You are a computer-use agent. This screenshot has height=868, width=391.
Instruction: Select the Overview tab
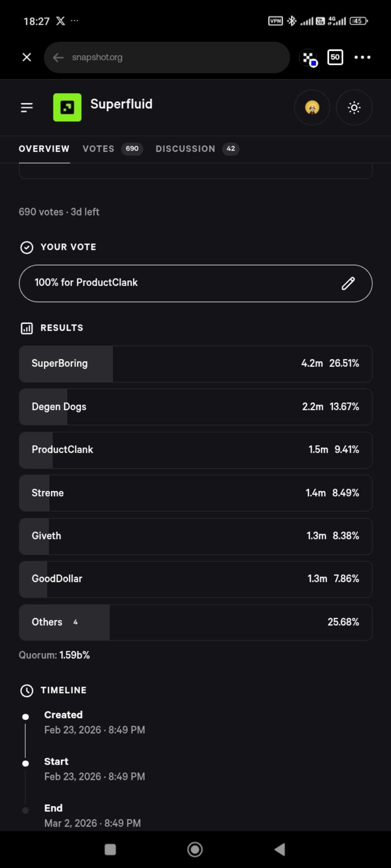point(44,149)
